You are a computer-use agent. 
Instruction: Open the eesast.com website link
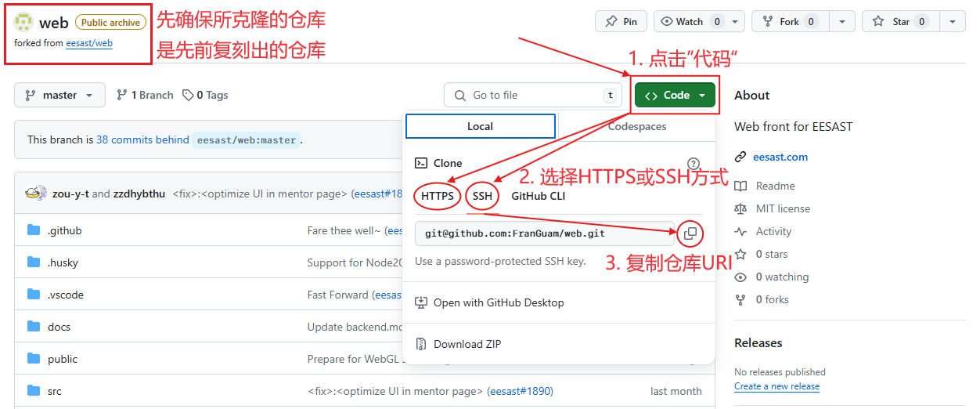pos(780,157)
